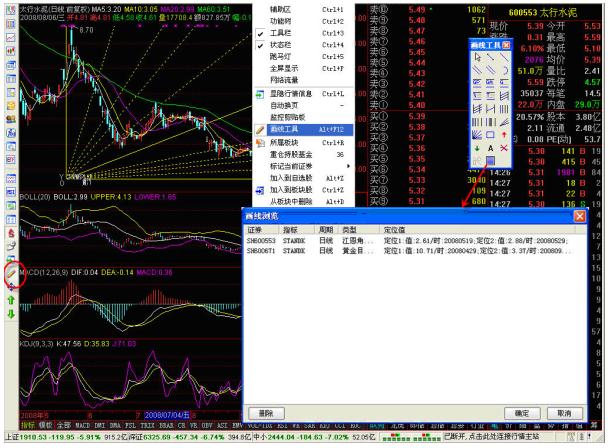Select the arc drawing tool

coord(504,70)
